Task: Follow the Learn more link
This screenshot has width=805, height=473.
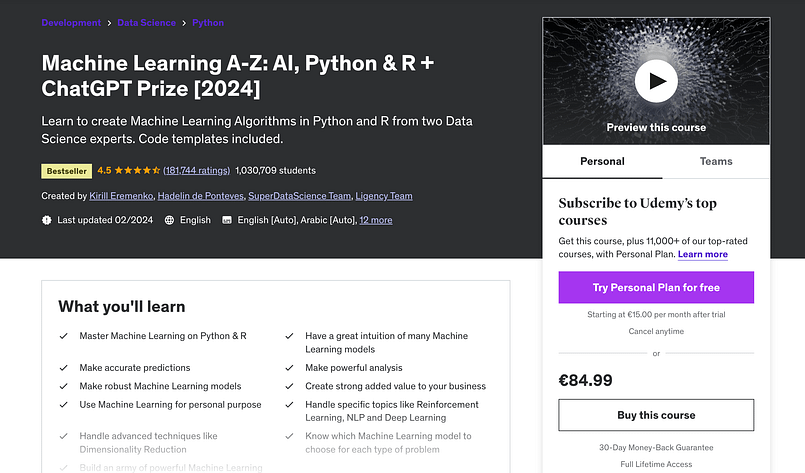Action: click(703, 254)
